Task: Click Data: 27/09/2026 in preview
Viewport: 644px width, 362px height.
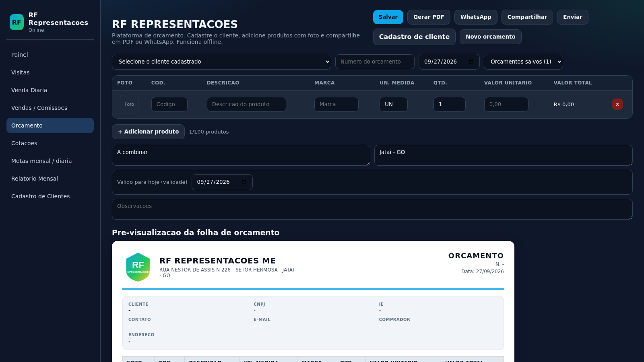Action: point(483,271)
